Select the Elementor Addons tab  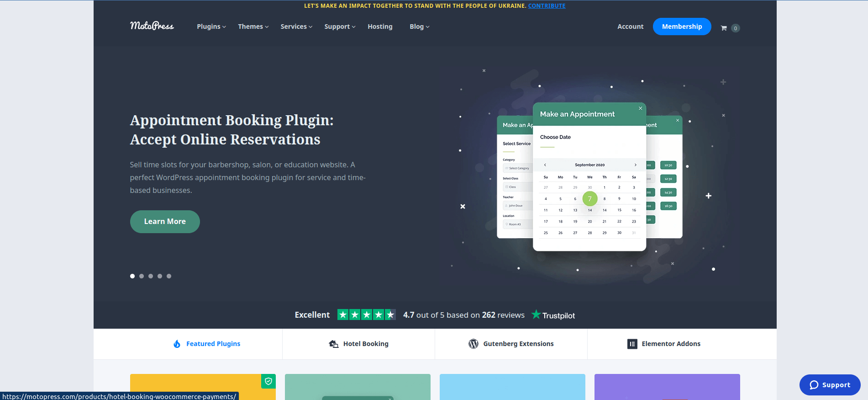[664, 344]
